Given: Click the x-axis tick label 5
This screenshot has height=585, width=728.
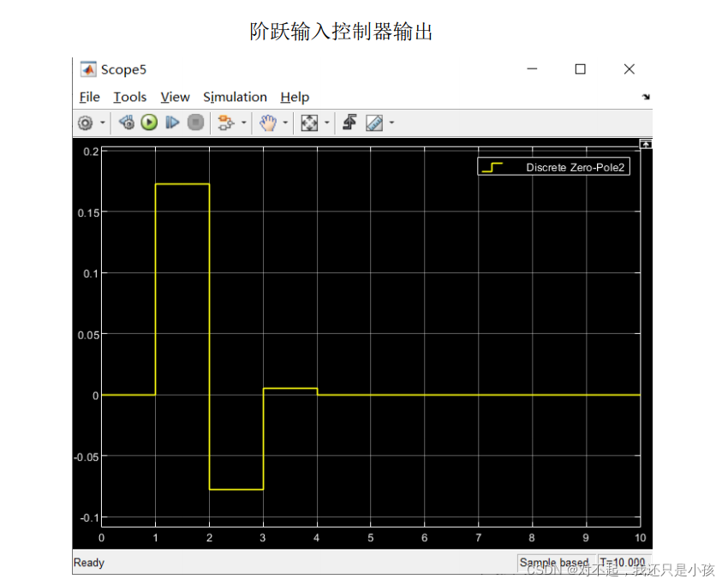Looking at the screenshot, I should [371, 538].
